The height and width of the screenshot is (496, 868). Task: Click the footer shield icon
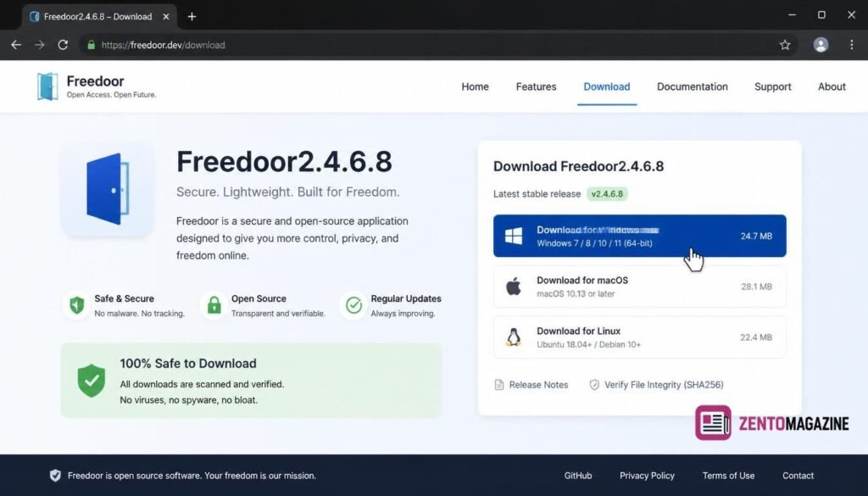[x=55, y=476]
